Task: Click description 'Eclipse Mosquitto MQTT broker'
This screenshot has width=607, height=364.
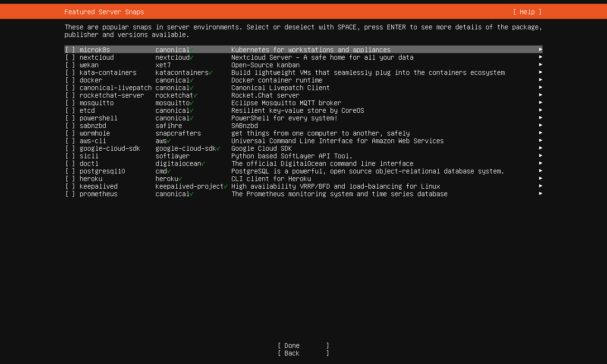Action: tap(286, 103)
